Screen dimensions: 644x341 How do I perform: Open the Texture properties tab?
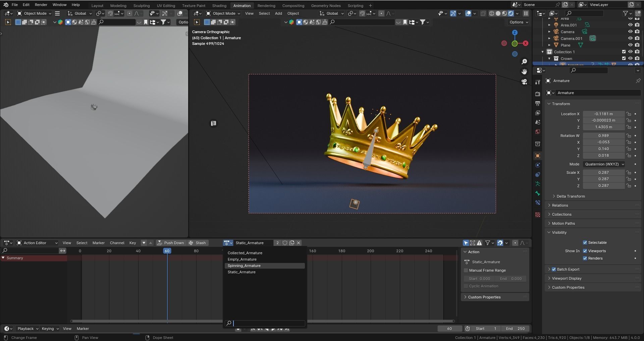tap(538, 215)
